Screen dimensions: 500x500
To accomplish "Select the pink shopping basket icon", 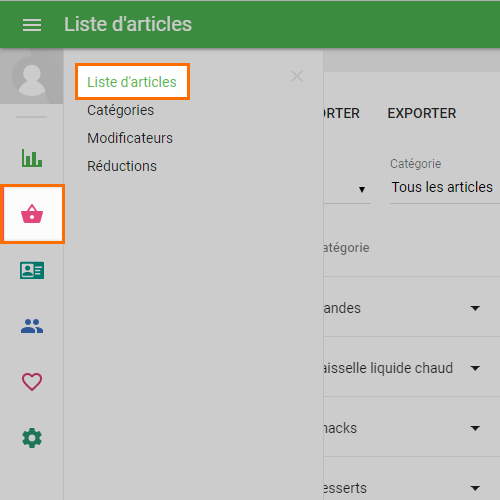I will [x=32, y=214].
